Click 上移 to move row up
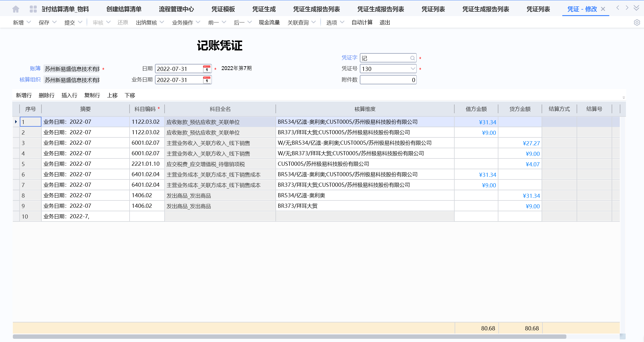Viewport: 644px width, 342px height. click(112, 95)
